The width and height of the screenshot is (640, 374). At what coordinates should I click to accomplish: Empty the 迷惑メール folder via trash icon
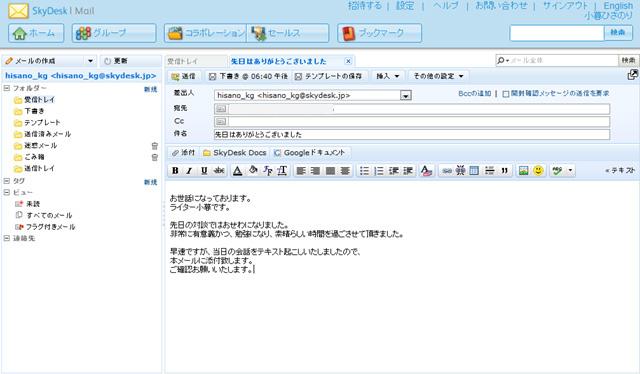pyautogui.click(x=155, y=146)
